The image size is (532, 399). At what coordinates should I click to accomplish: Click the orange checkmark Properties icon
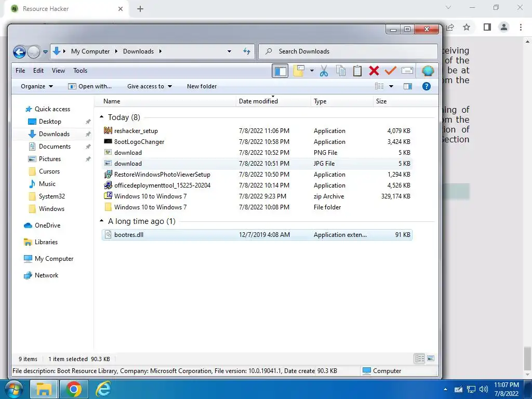(x=391, y=71)
